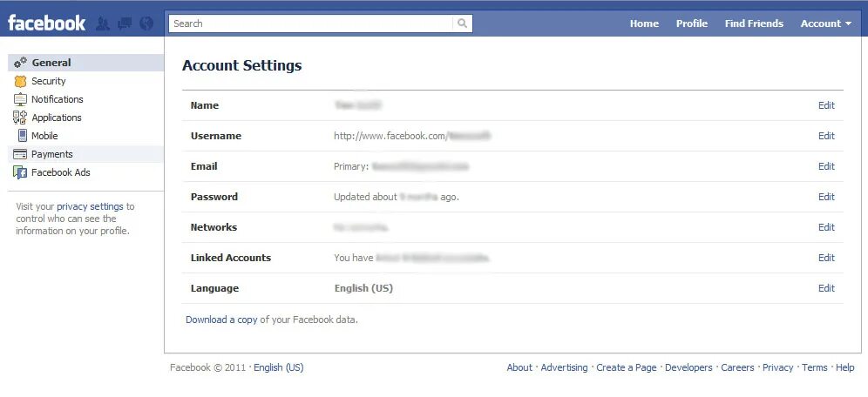Viewport: 868px width, 397px height.
Task: Click the Email row label
Action: tap(204, 166)
